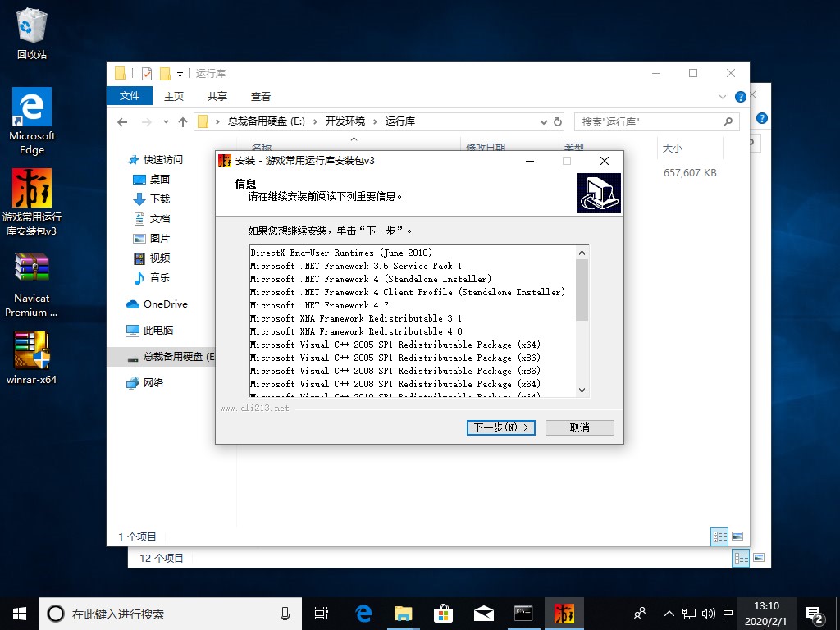The height and width of the screenshot is (630, 840).
Task: Click the Explorer back arrow
Action: pos(122,122)
